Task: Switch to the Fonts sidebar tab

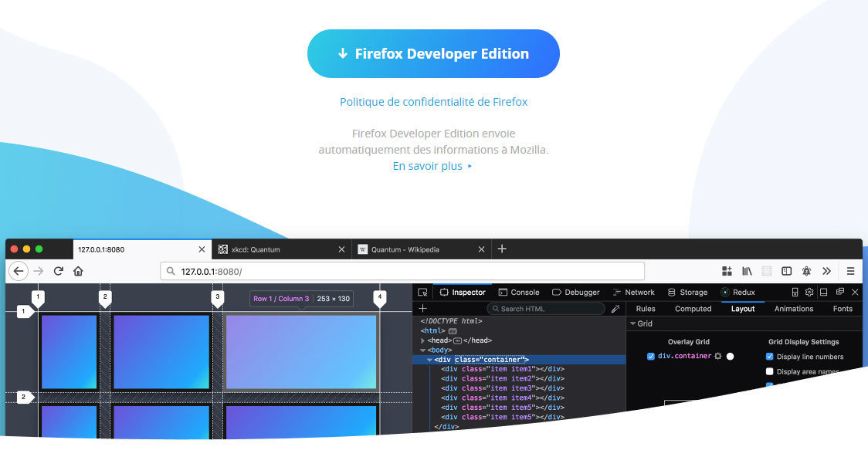Action: pos(843,309)
